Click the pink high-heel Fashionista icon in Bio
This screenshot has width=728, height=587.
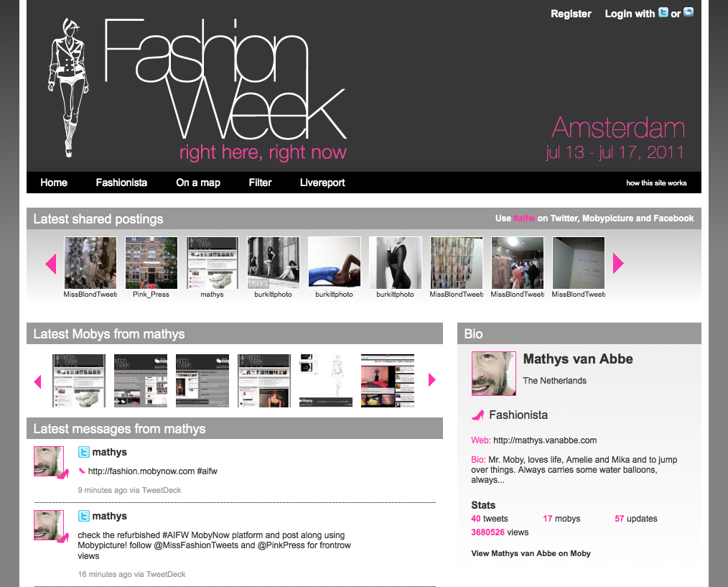(x=477, y=415)
